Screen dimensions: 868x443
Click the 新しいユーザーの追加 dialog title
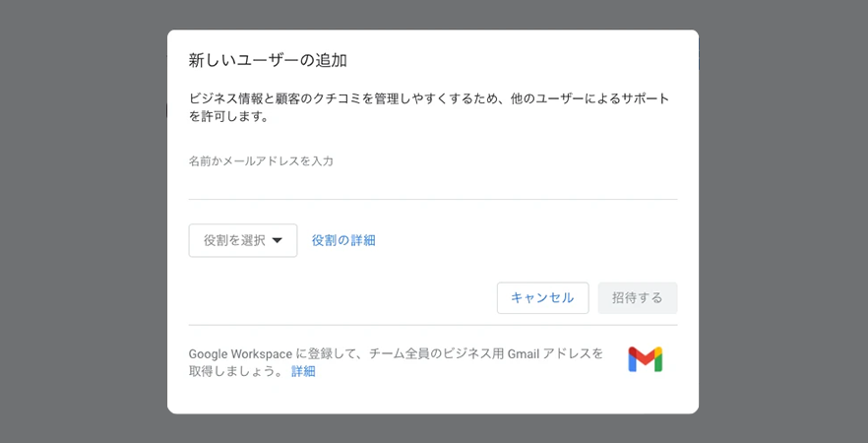tap(268, 60)
